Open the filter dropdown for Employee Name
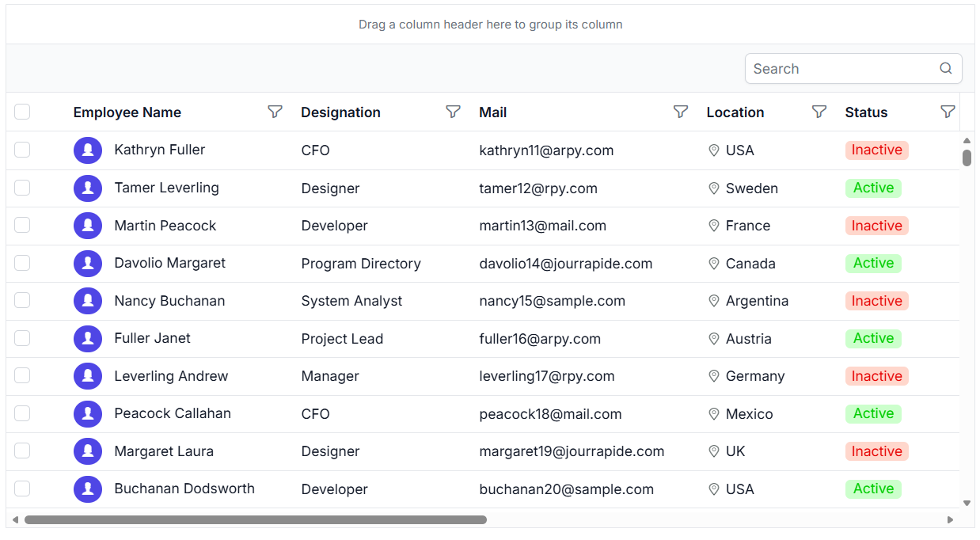The image size is (980, 540). pyautogui.click(x=275, y=112)
